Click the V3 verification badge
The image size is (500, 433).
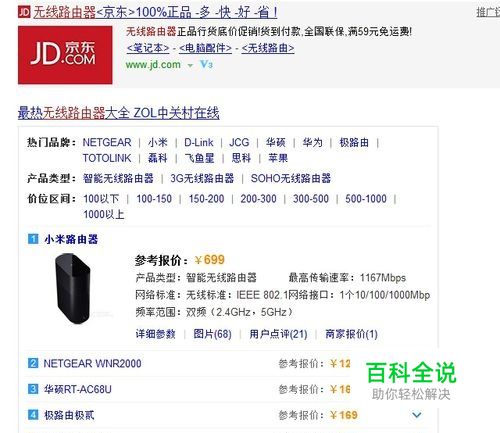click(x=206, y=64)
